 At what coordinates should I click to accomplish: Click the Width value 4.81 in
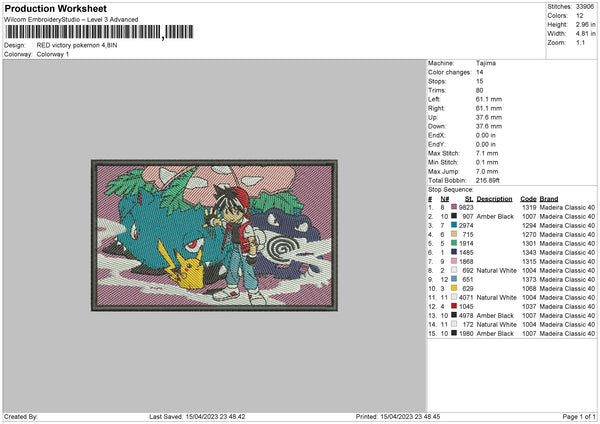[585, 34]
